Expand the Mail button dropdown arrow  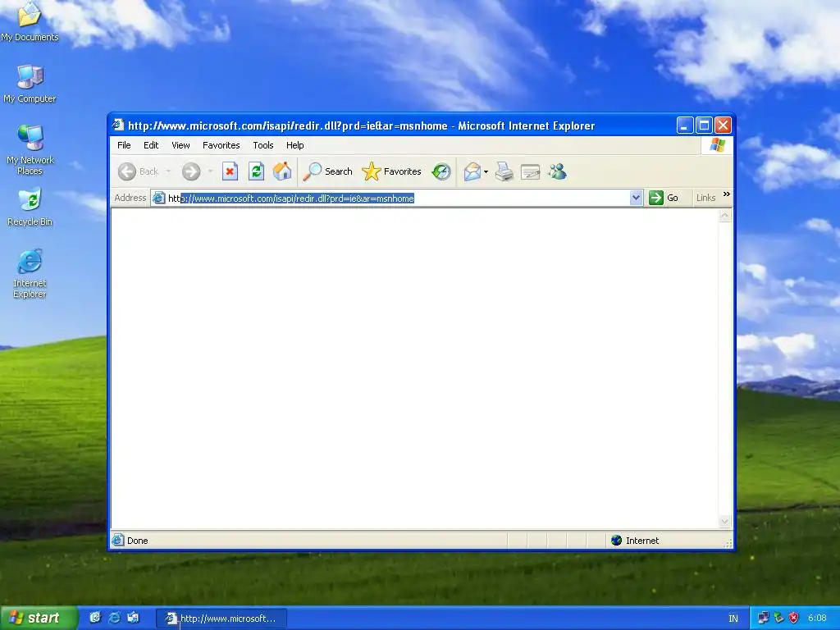point(486,172)
